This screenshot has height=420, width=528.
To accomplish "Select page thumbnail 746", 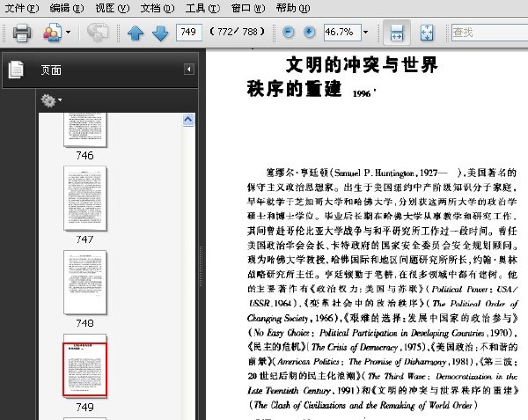I will [84, 130].
